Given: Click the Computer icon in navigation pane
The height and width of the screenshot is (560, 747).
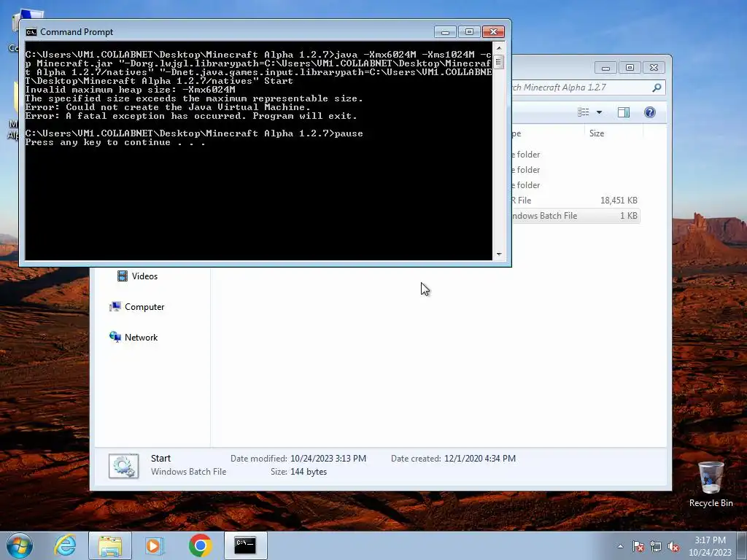Looking at the screenshot, I should pyautogui.click(x=115, y=307).
